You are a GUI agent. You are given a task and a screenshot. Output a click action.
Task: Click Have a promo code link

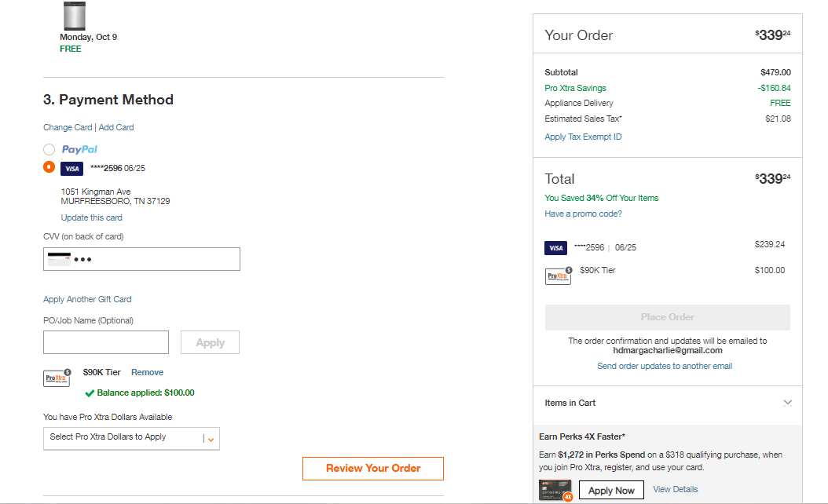pyautogui.click(x=583, y=214)
